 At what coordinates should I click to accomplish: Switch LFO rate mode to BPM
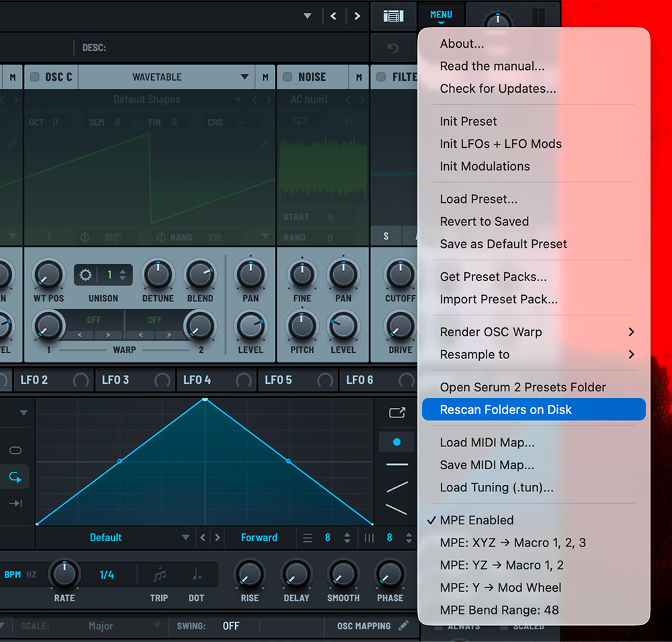pyautogui.click(x=12, y=575)
